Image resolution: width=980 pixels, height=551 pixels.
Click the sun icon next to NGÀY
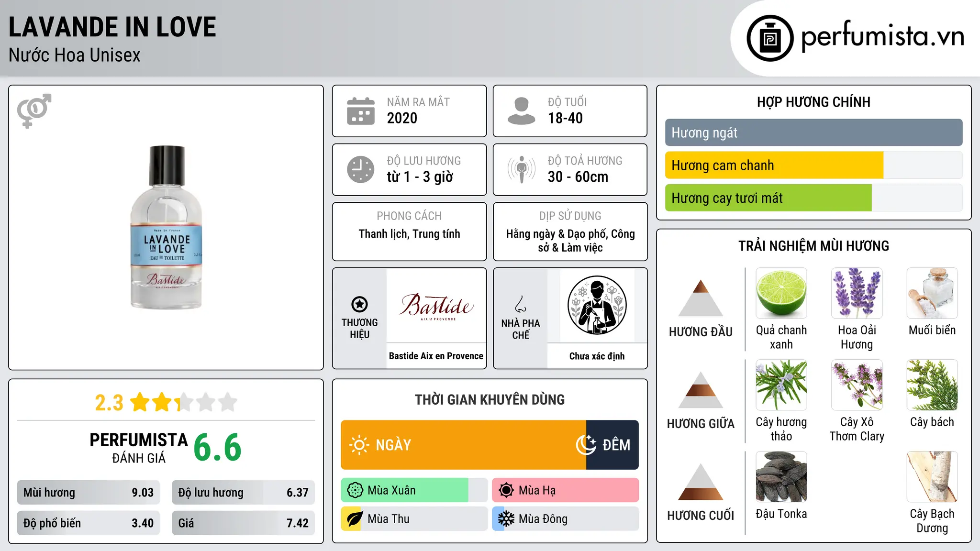[359, 445]
